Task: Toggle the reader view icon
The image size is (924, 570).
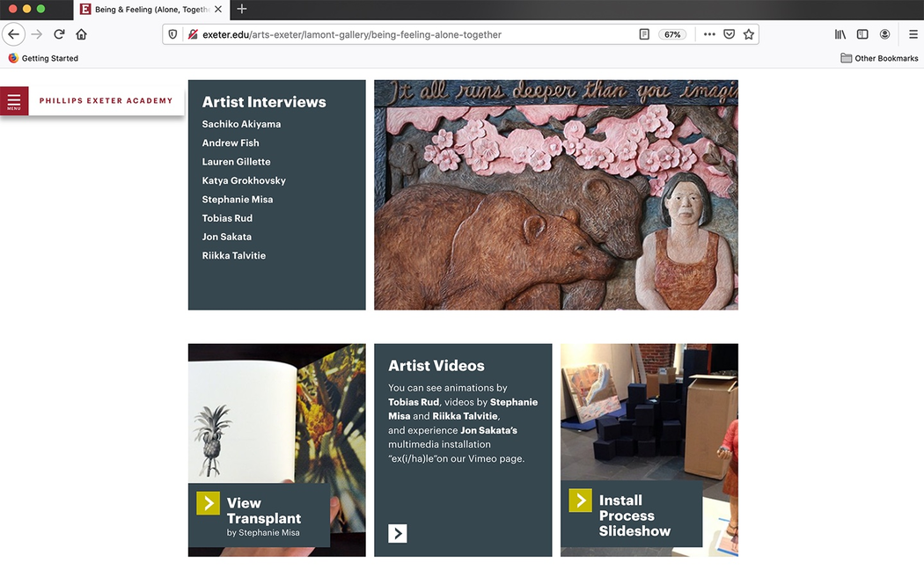Action: click(x=644, y=34)
